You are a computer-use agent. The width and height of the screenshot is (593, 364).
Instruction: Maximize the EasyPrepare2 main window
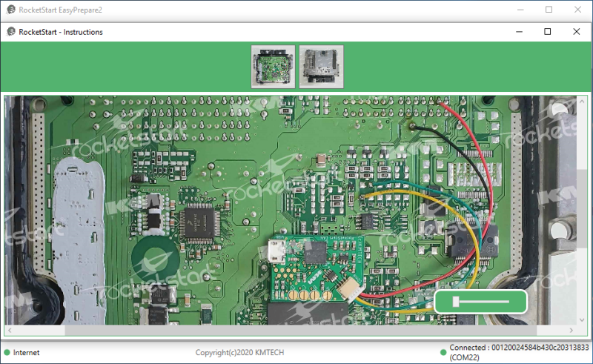coord(549,10)
